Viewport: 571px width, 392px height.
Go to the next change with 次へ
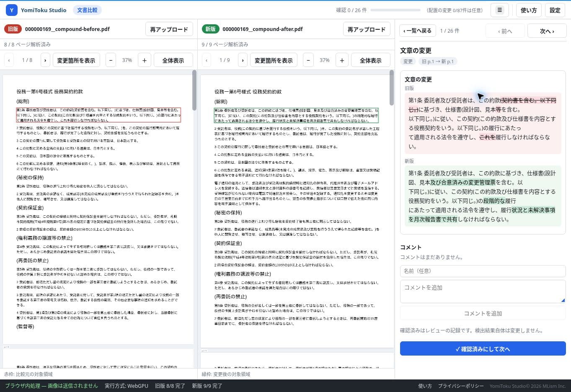(x=547, y=31)
